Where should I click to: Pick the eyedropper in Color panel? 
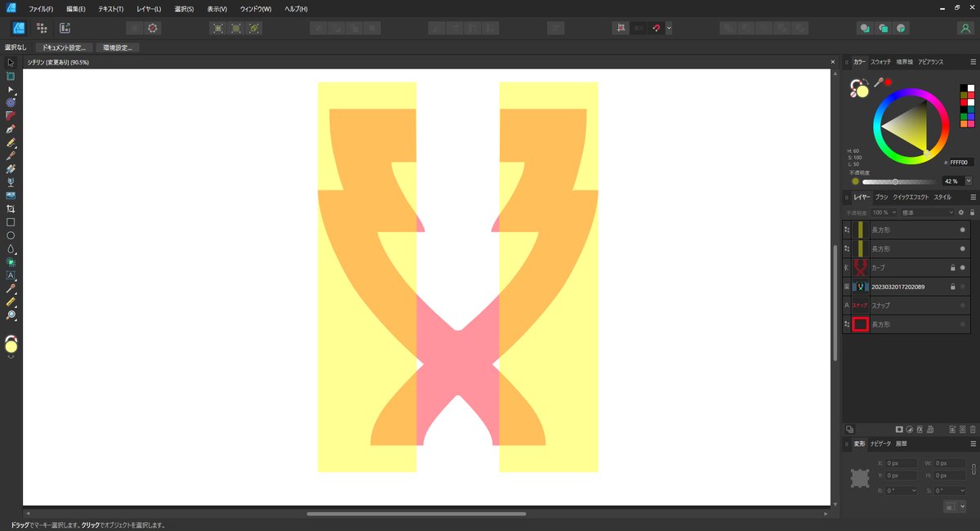(x=879, y=83)
